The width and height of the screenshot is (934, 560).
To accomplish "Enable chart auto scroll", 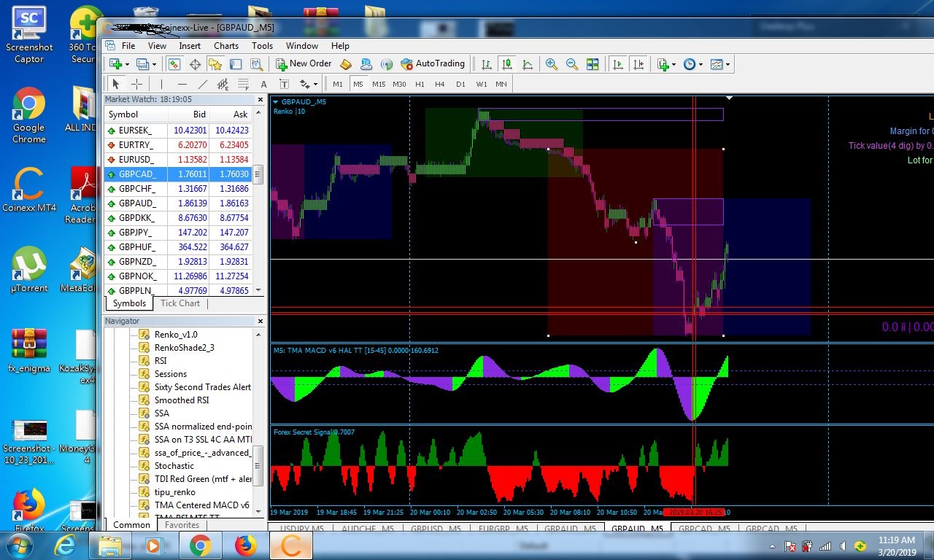I will pos(618,64).
